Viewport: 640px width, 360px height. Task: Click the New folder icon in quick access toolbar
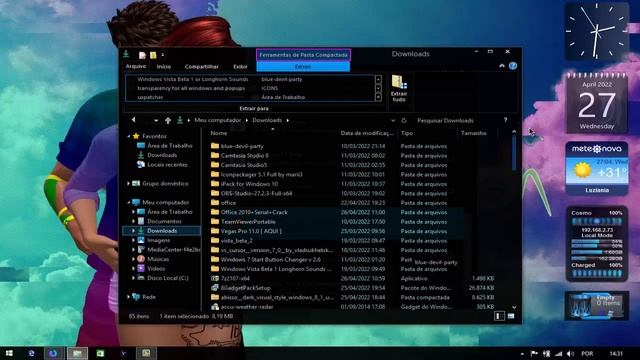click(x=153, y=55)
